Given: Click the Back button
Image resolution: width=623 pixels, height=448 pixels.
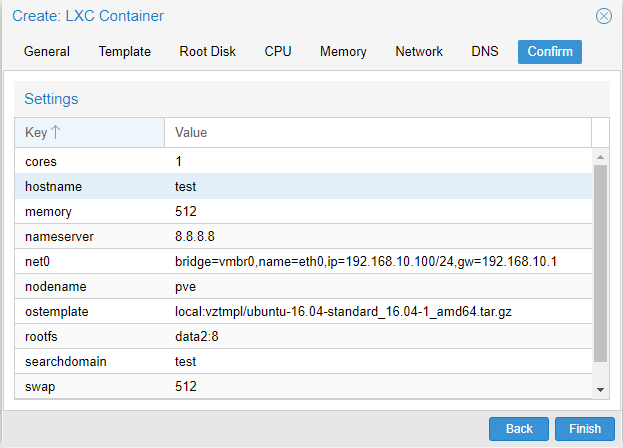Looking at the screenshot, I should click(x=519, y=429).
